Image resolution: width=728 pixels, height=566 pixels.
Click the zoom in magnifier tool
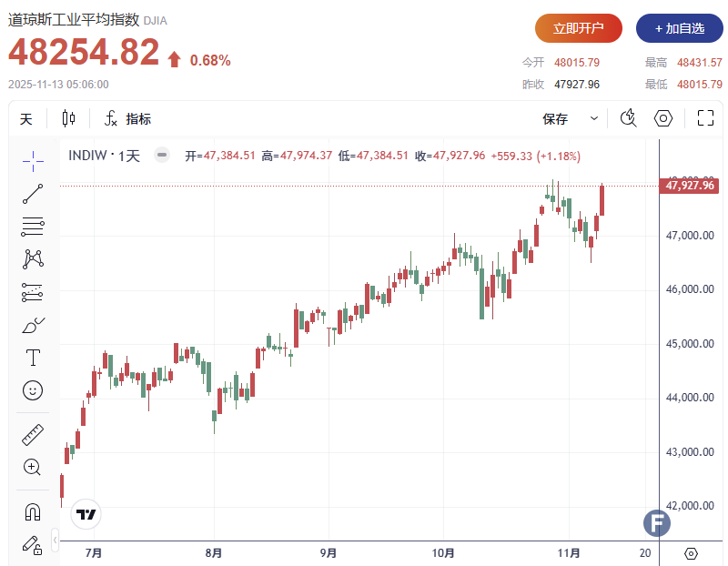(x=33, y=468)
